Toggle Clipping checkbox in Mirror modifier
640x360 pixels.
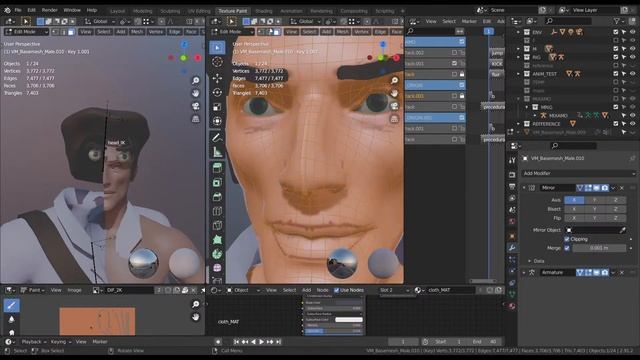point(567,239)
